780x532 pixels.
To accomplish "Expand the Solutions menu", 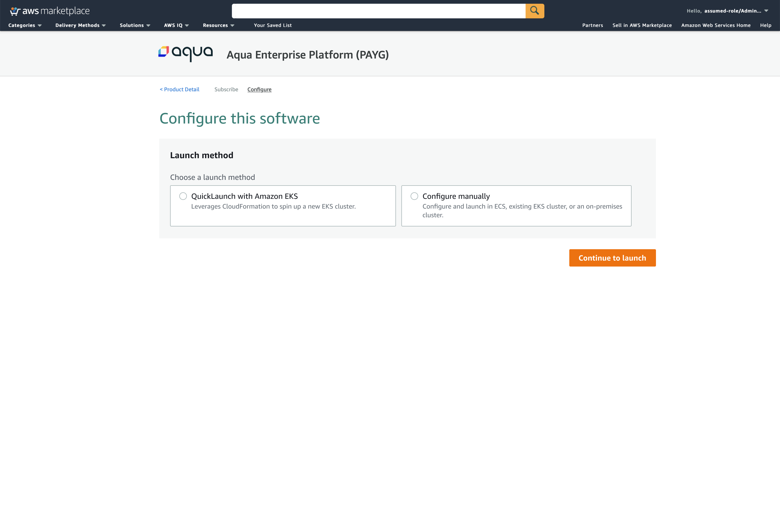I will (135, 25).
